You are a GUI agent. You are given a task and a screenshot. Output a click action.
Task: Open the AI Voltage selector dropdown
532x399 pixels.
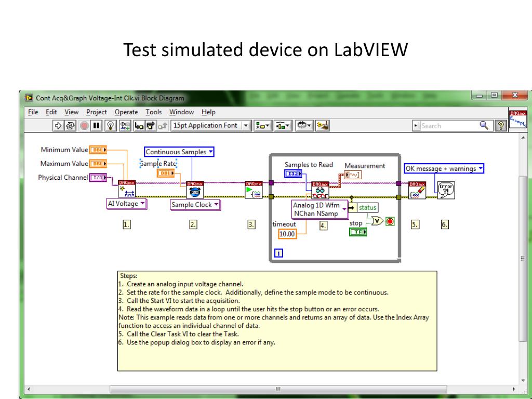click(127, 204)
